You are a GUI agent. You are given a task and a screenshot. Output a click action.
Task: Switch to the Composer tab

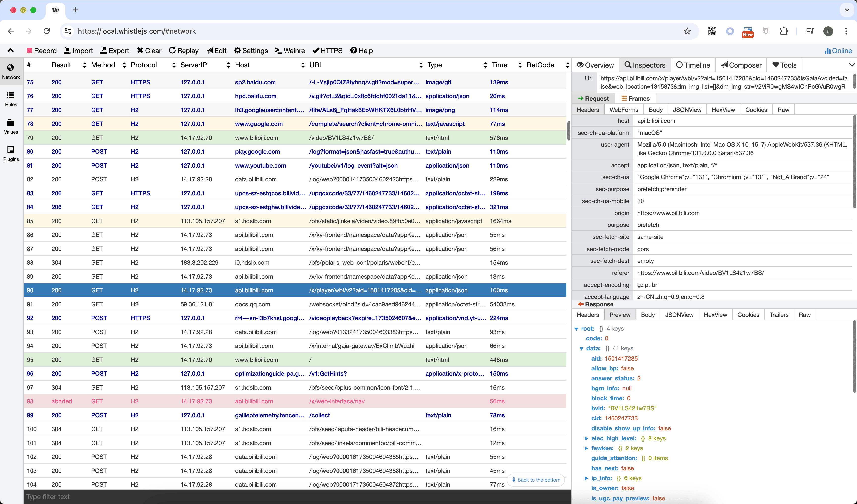click(741, 65)
